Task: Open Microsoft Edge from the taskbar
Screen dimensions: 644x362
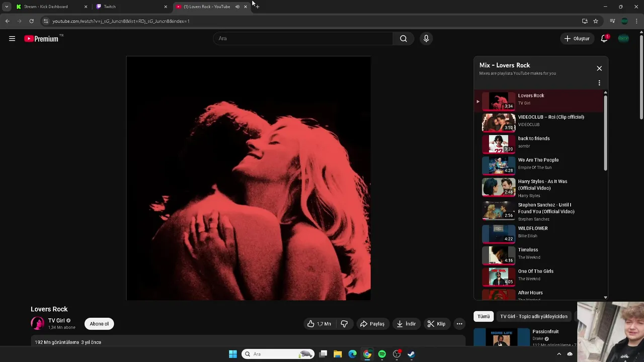Action: point(352,354)
